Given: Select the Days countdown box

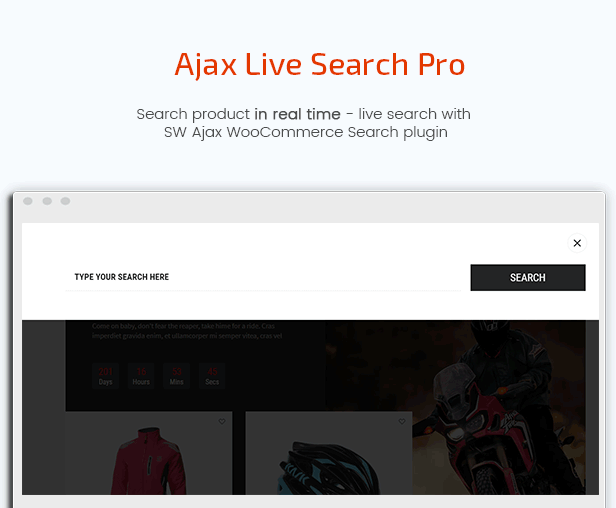Looking at the screenshot, I should 105,376.
